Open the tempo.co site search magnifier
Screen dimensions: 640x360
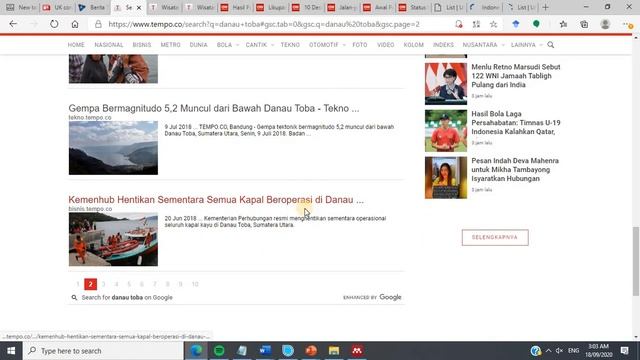(x=551, y=44)
